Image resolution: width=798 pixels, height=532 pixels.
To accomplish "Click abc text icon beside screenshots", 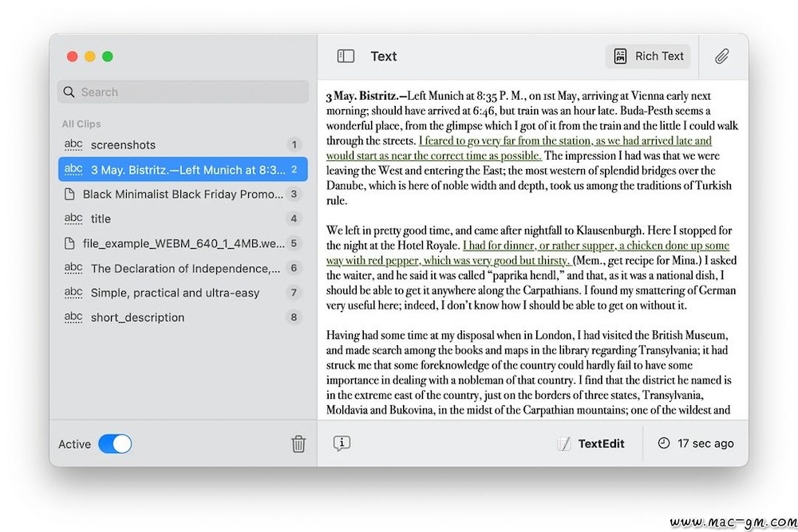I will (x=73, y=144).
